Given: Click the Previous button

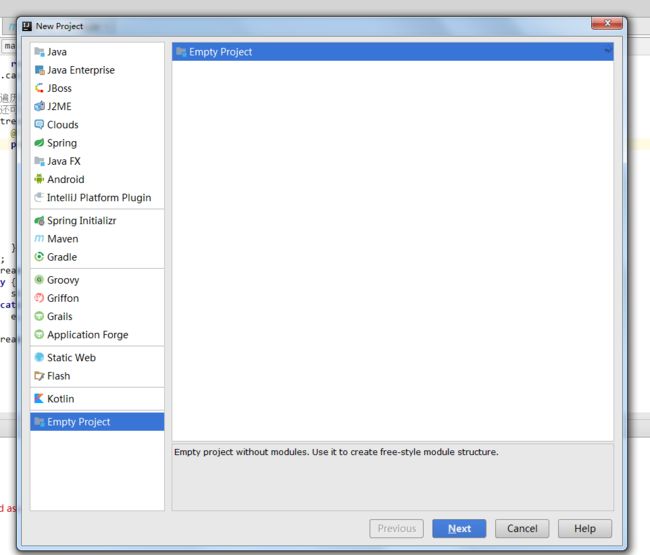Looking at the screenshot, I should (x=396, y=528).
